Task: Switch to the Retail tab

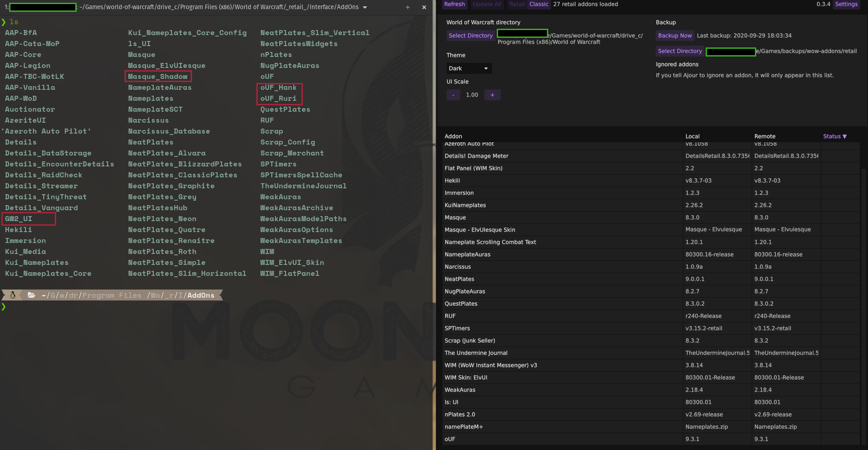Action: pyautogui.click(x=517, y=4)
